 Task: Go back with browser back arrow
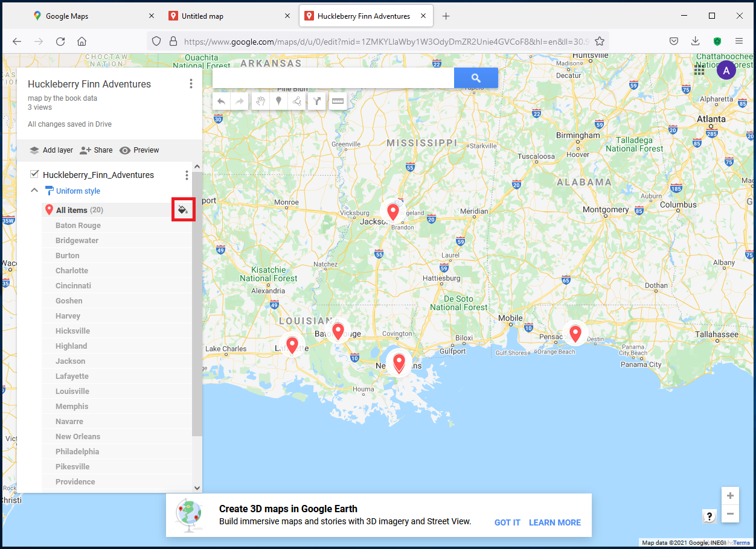(x=17, y=41)
